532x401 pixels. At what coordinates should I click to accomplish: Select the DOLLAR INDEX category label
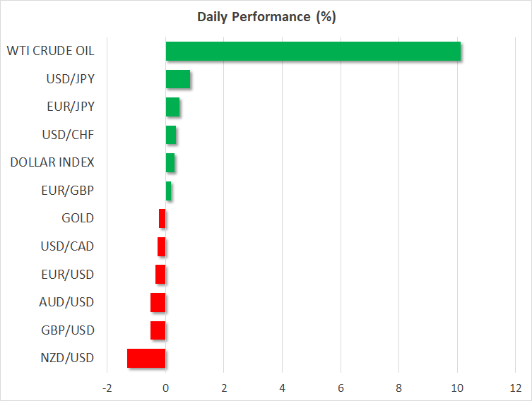click(52, 162)
